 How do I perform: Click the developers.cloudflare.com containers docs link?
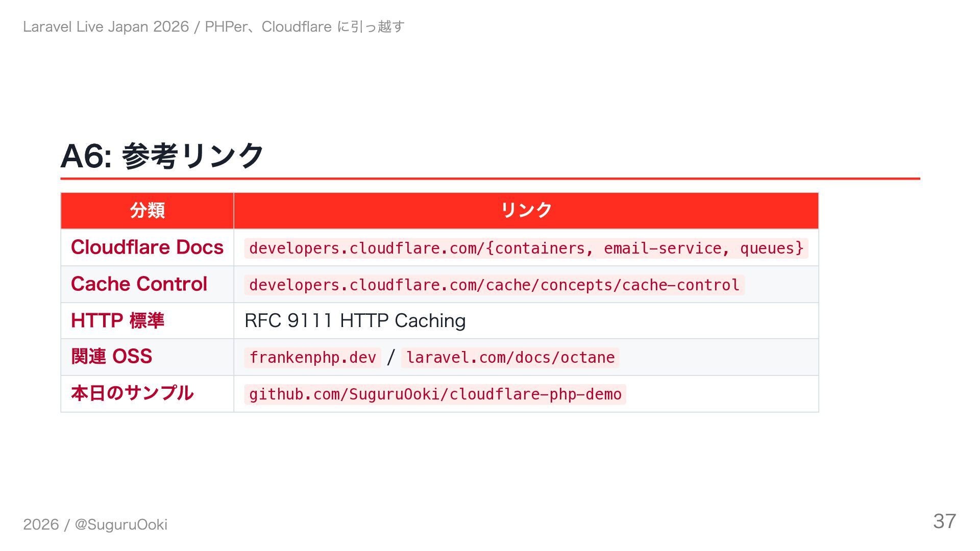[x=526, y=248]
